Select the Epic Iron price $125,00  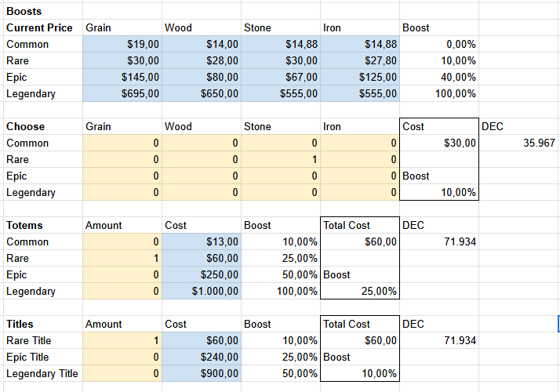(359, 78)
